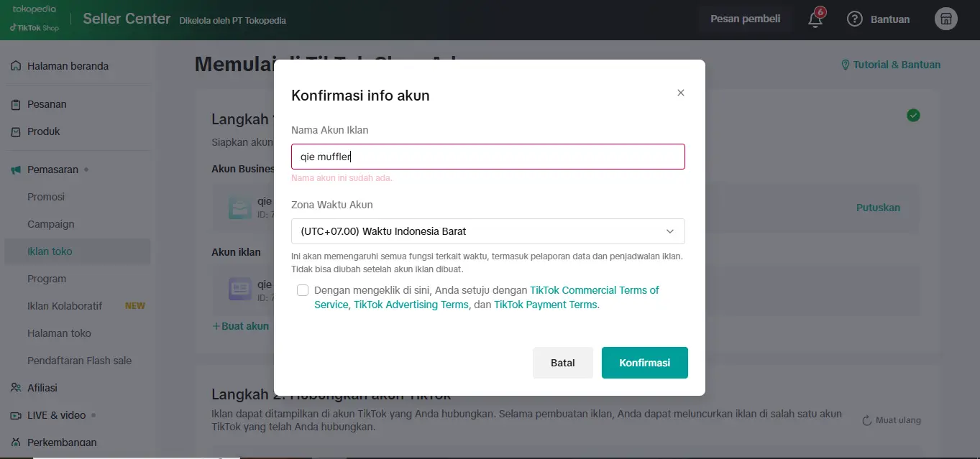This screenshot has height=459, width=980.
Task: Close the Konfirmasi info akun dialog
Action: 680,93
